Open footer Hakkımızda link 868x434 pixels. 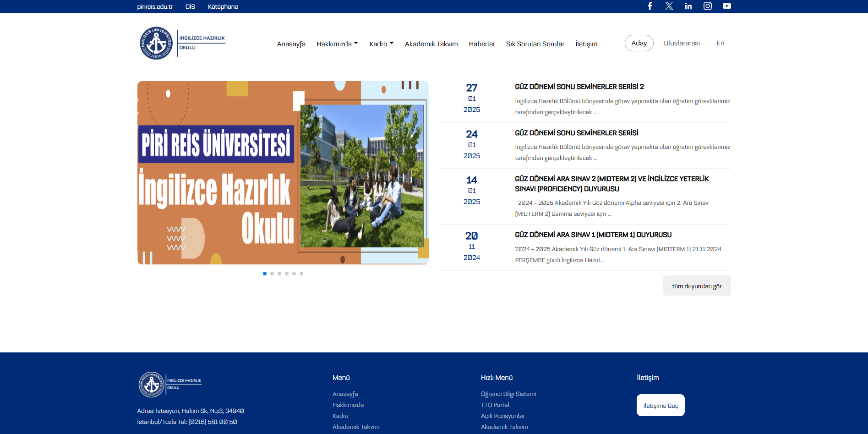tap(348, 405)
